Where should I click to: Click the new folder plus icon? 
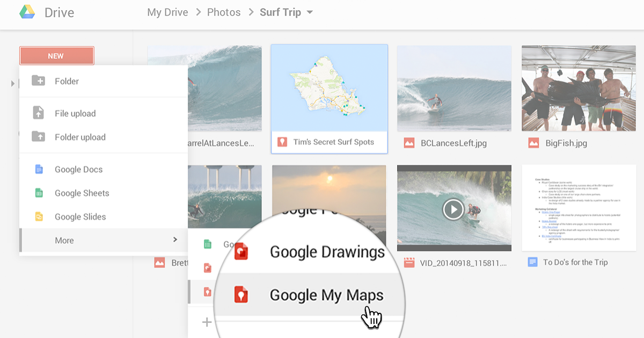(x=38, y=80)
